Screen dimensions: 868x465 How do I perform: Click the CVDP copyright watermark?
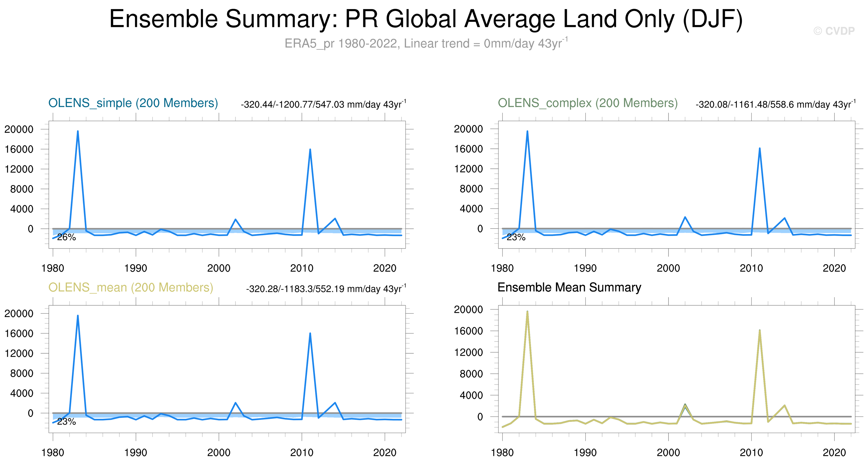coord(834,31)
